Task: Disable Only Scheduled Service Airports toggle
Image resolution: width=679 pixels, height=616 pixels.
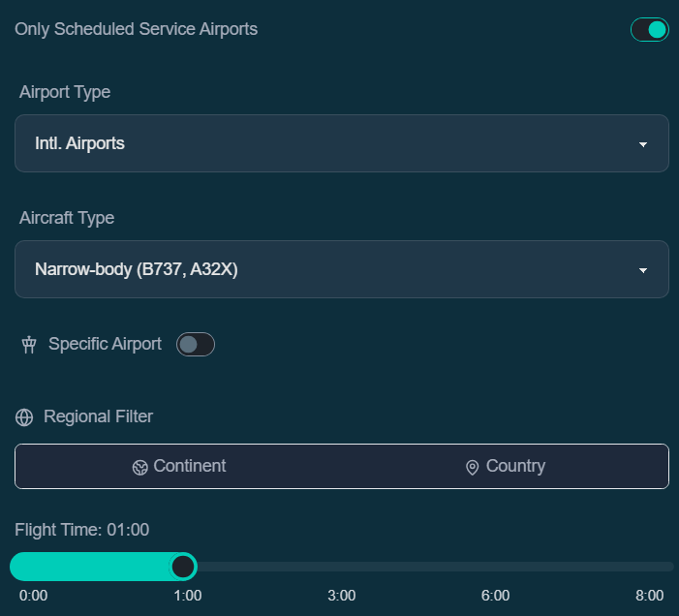Action: click(650, 29)
